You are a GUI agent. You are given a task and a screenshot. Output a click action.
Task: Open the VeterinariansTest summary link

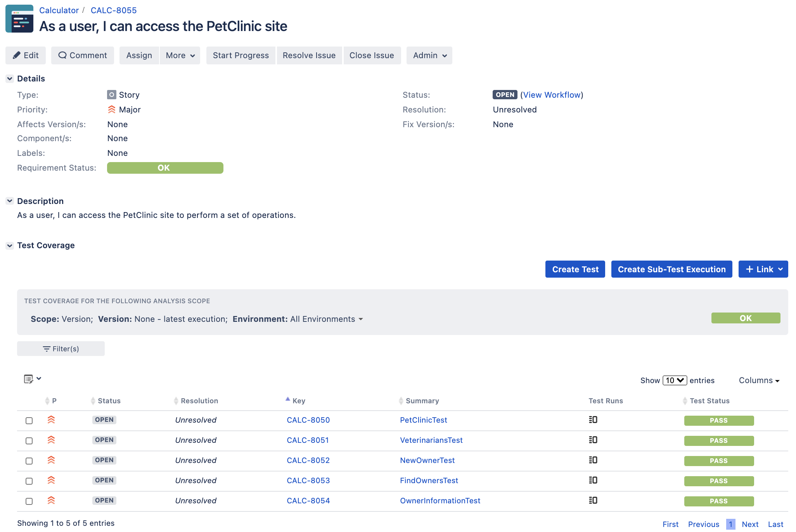431,440
